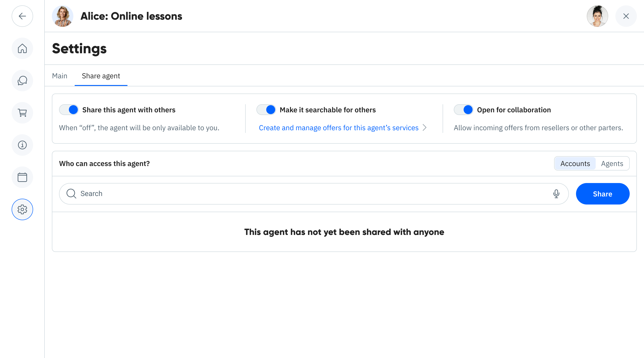
Task: Click the 'When off' description text
Action: (x=139, y=128)
